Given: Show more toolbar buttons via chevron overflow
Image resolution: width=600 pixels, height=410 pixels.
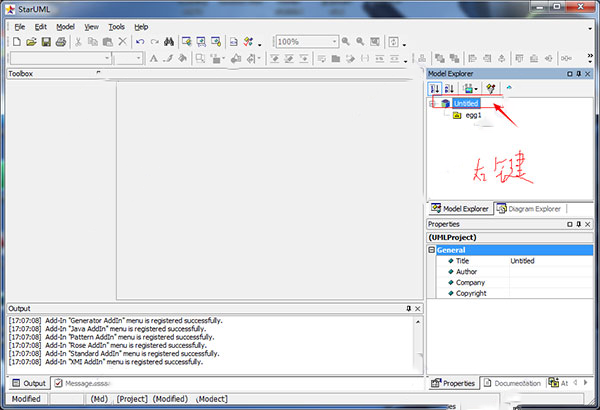Looking at the screenshot, I should point(590,58).
